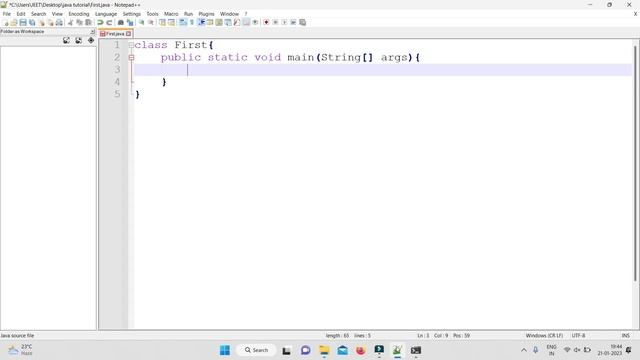Close the First.java tab
640x360 pixels.
tap(129, 34)
